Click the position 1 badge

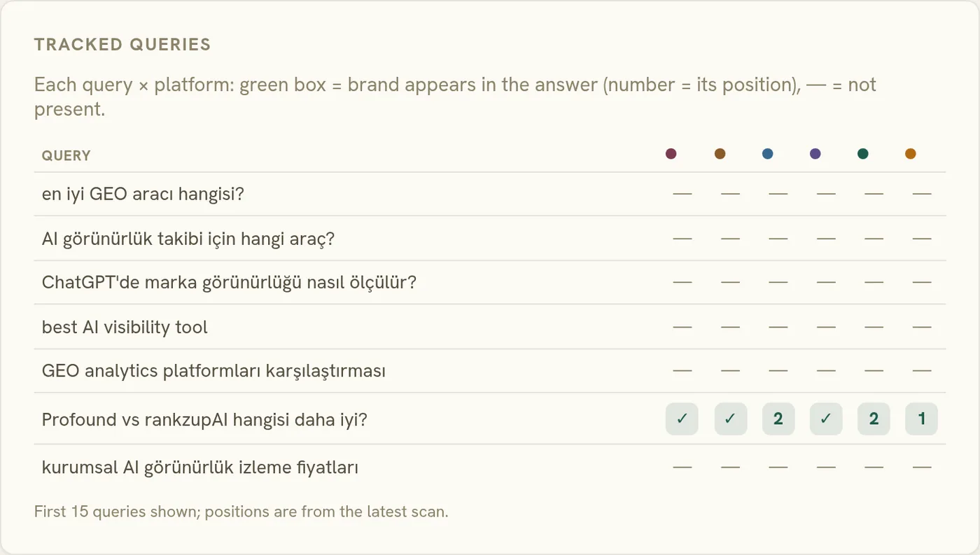[922, 419]
